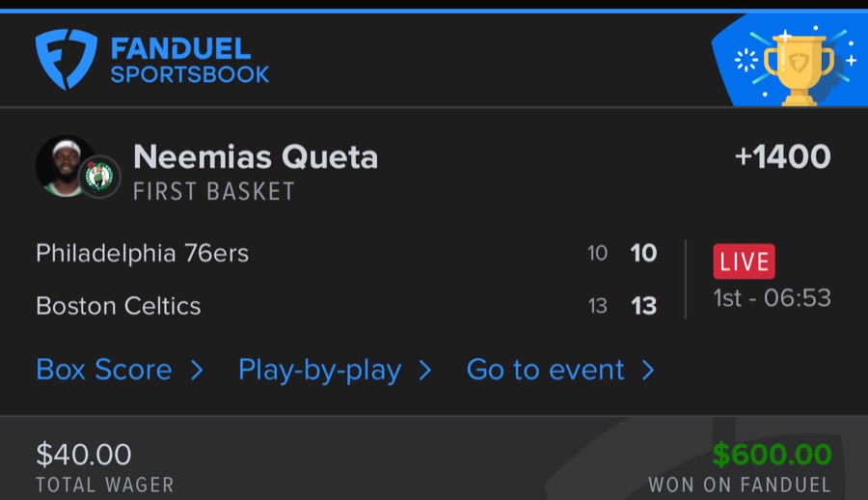868x500 pixels.
Task: Click the $40.00 total wager amount
Action: tap(84, 454)
